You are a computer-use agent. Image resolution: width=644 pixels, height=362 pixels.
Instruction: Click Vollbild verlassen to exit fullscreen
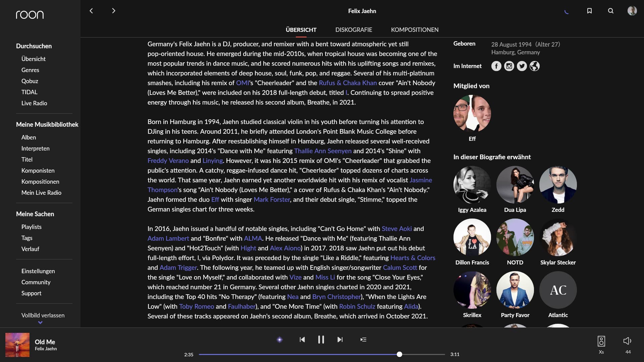click(x=43, y=315)
